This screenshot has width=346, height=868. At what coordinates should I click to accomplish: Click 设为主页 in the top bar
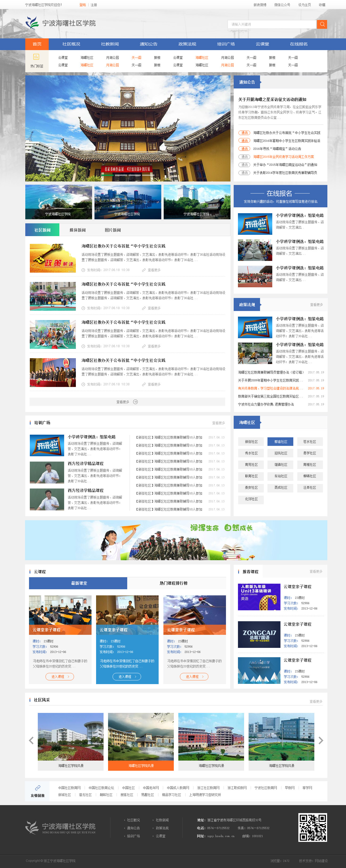(304, 5)
